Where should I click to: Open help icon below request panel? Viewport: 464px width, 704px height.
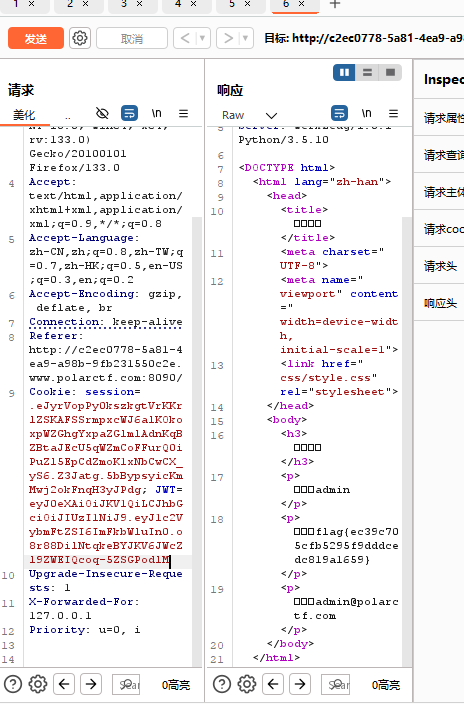point(13,684)
